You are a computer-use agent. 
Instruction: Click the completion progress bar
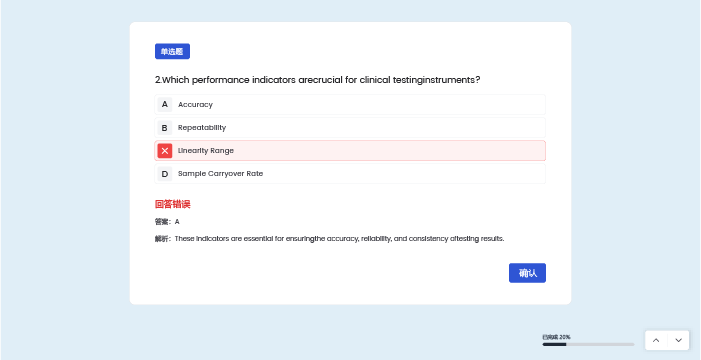point(588,344)
